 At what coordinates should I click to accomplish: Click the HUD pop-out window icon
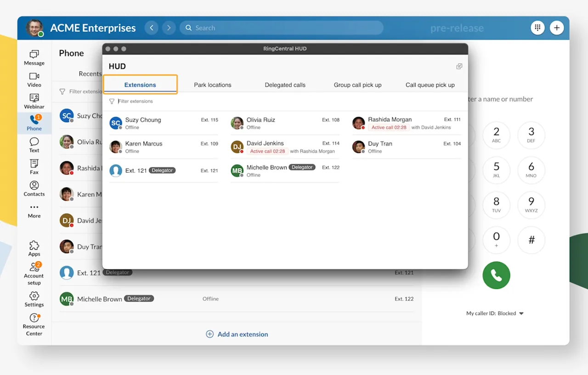pos(459,67)
